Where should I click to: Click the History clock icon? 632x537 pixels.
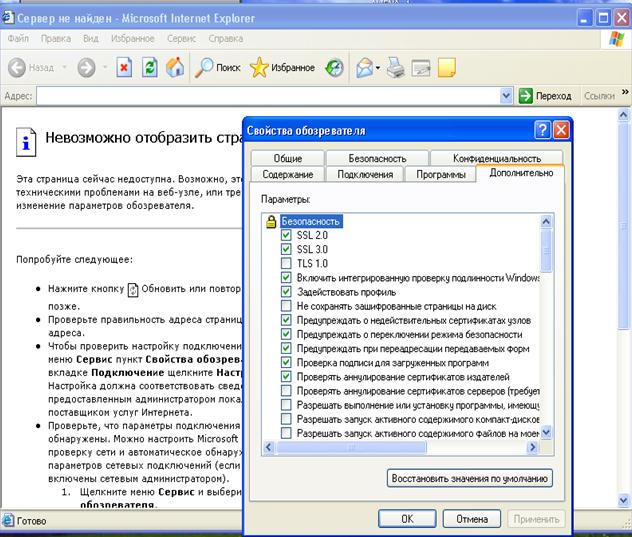pyautogui.click(x=335, y=67)
